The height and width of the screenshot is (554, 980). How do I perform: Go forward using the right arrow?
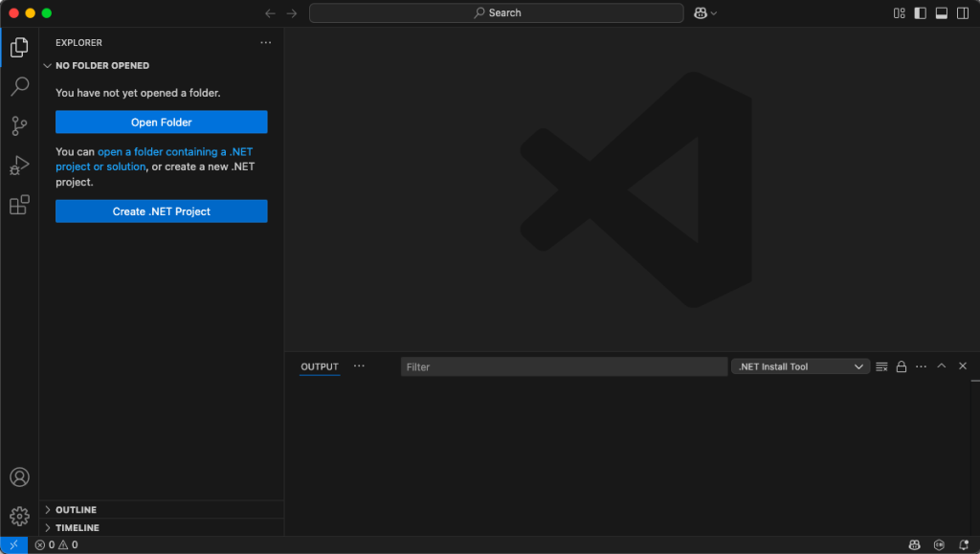pos(292,13)
